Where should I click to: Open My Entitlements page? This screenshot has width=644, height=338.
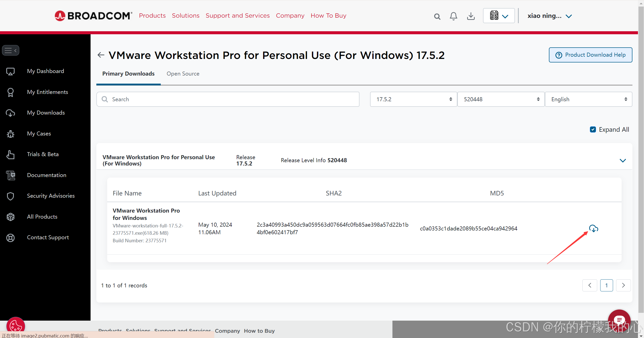tap(48, 92)
